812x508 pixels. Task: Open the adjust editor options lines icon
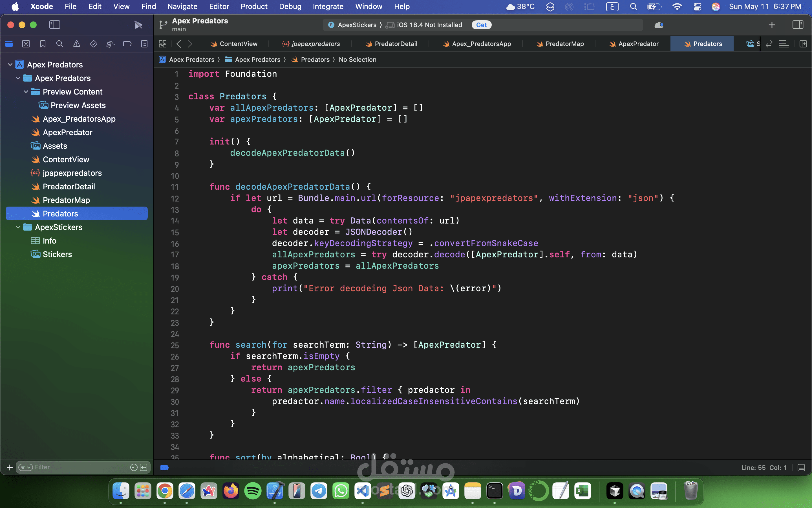tap(784, 44)
